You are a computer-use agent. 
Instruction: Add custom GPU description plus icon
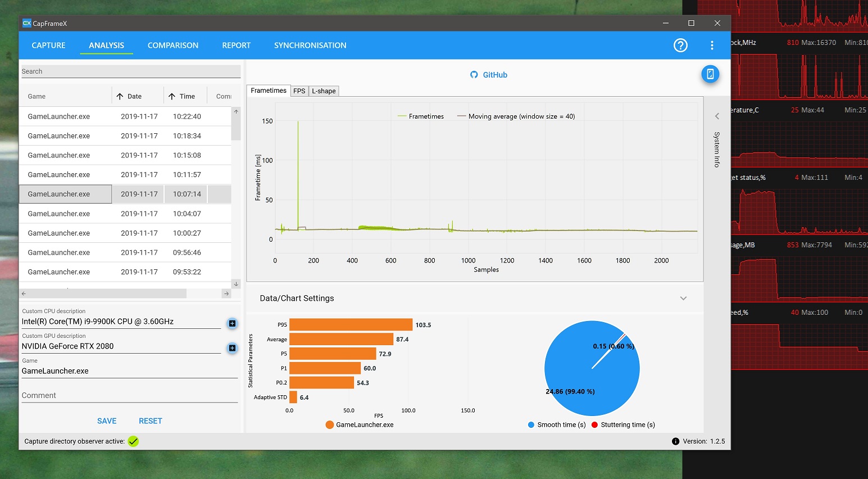tap(232, 348)
